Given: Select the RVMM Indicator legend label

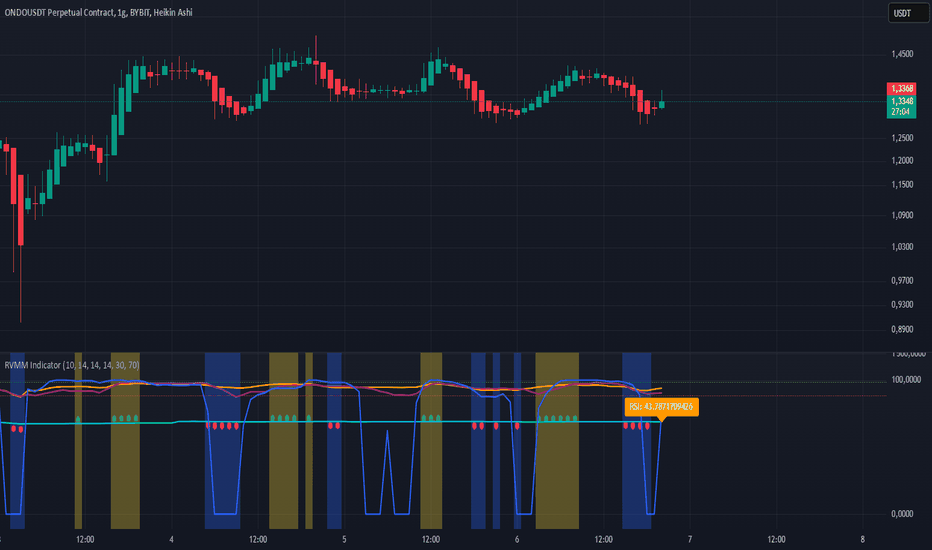Looking at the screenshot, I should (x=72, y=365).
